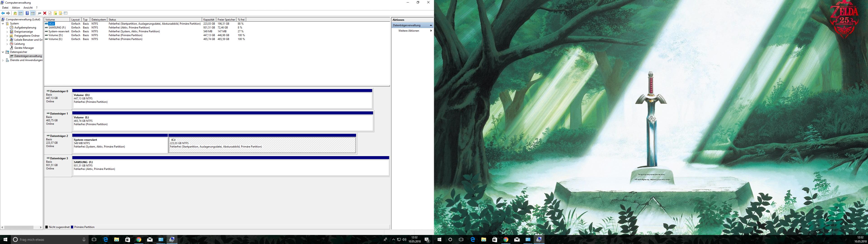Screen dimensions: 868x244
Task: Expand the Dienste und Anwendungen node
Action: (3, 60)
